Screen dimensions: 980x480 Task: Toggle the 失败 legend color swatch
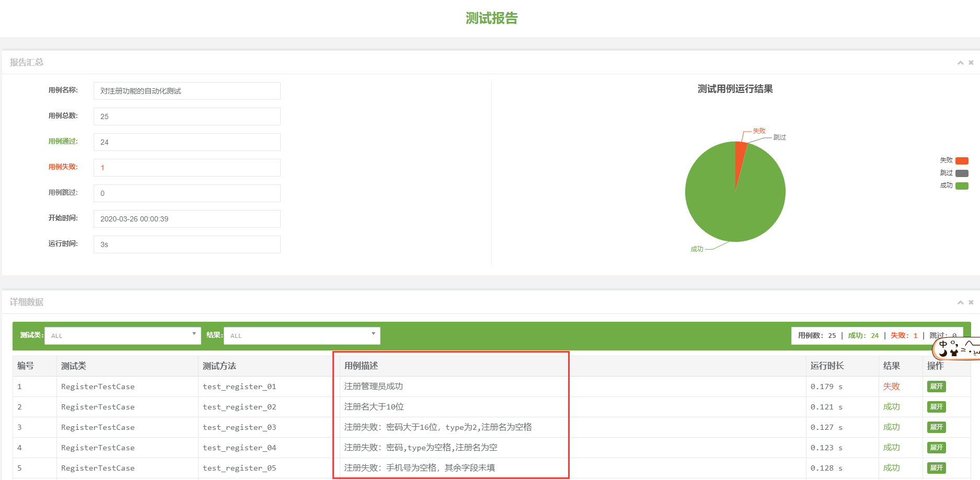tap(962, 161)
